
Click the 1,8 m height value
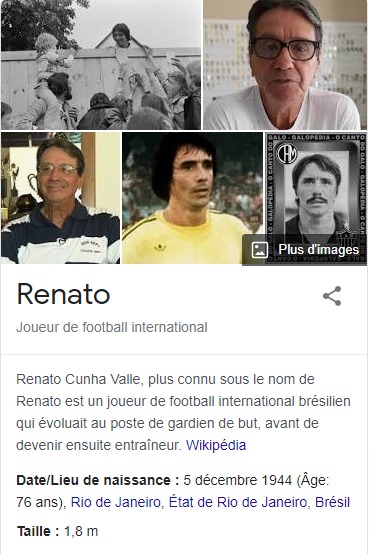(81, 531)
